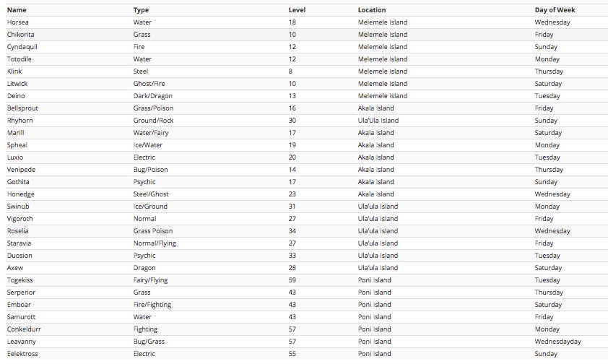This screenshot has width=608, height=364.
Task: Select the level 59 cell
Action: (x=292, y=280)
